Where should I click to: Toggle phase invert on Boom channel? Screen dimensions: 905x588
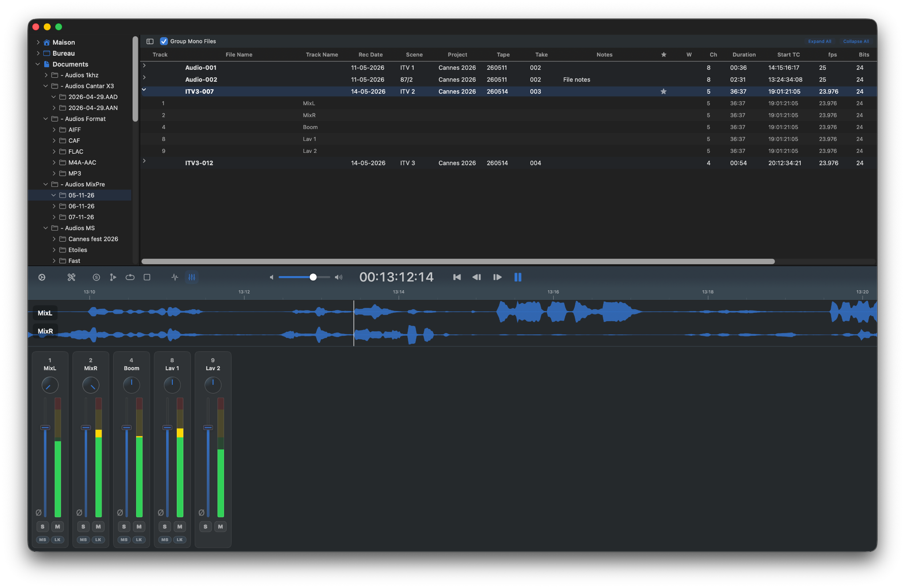coord(120,513)
